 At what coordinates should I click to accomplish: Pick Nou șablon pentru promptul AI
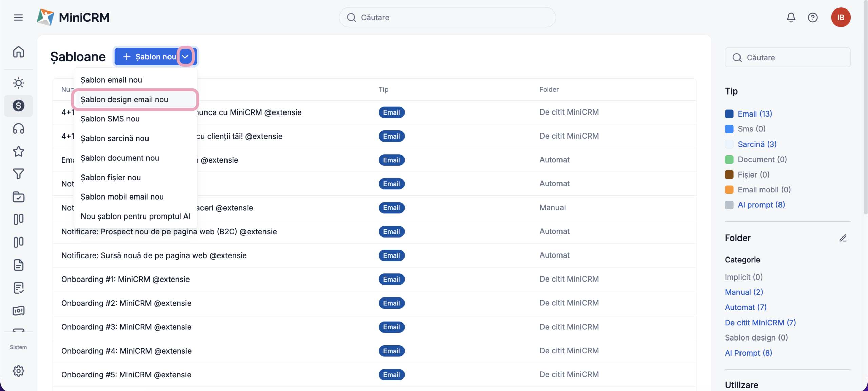point(135,217)
